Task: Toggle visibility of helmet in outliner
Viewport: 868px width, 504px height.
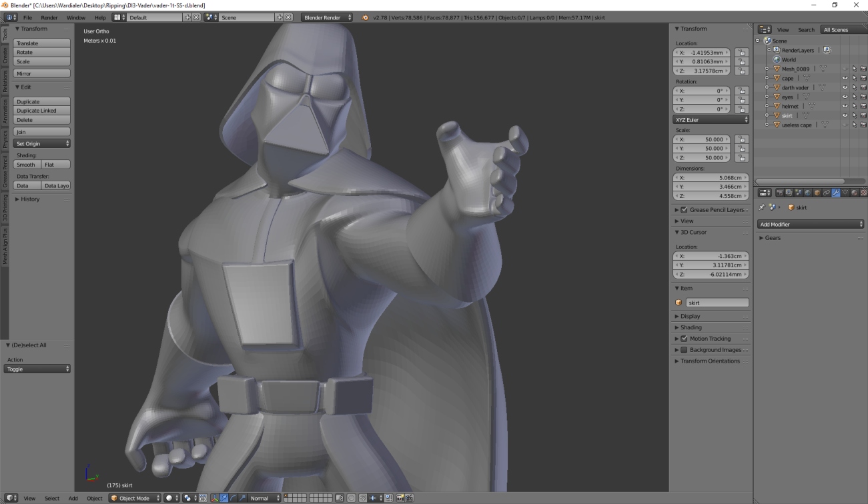Action: [845, 106]
